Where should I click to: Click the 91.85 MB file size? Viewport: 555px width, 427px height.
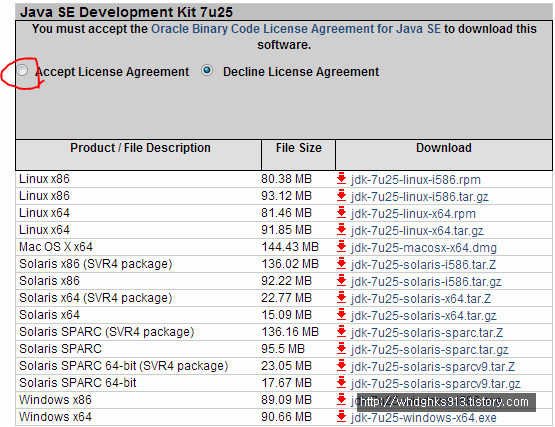click(286, 229)
